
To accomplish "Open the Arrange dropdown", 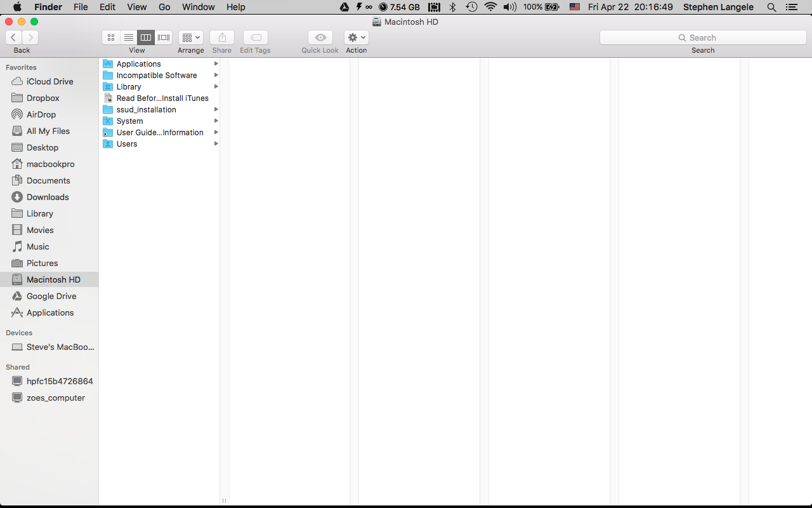I will (190, 37).
